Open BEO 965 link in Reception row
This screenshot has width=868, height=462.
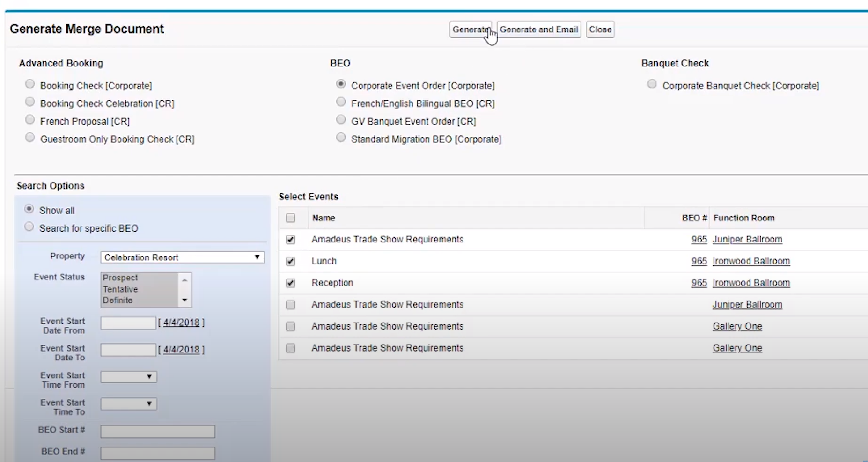click(699, 283)
